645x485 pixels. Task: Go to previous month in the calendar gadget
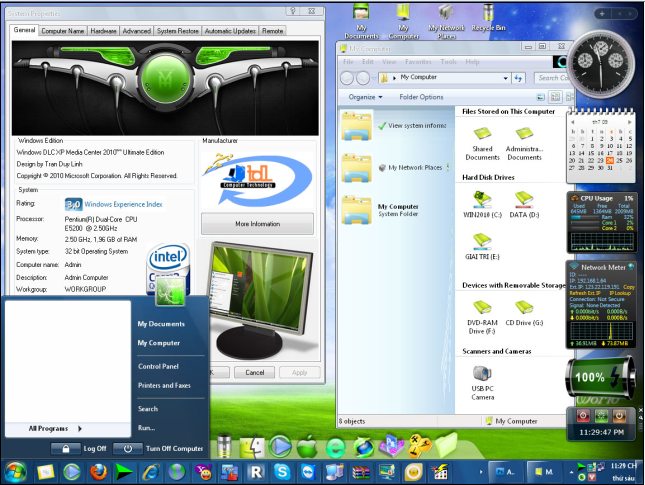[573, 122]
